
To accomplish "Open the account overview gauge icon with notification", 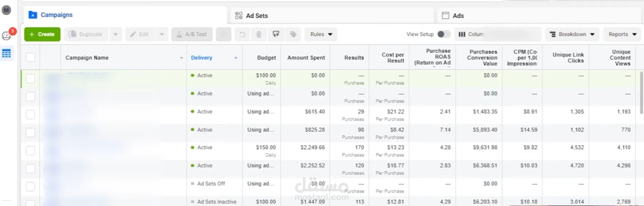I will [x=7, y=35].
